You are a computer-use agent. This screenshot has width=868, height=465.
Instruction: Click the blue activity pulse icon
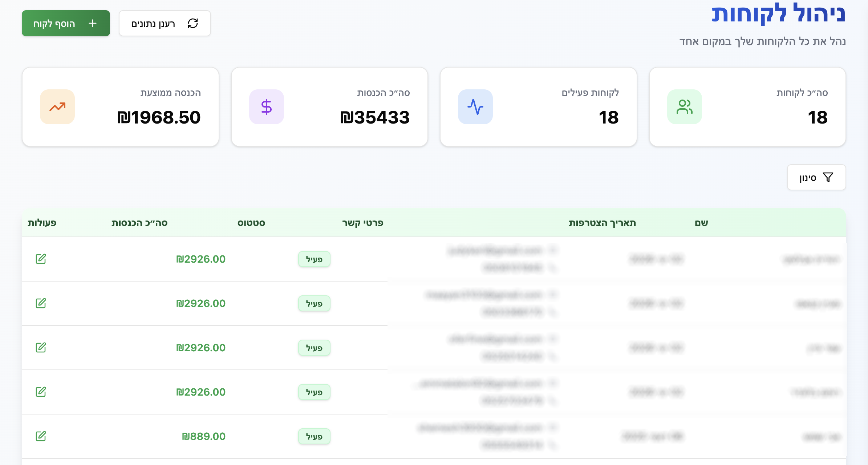(475, 107)
